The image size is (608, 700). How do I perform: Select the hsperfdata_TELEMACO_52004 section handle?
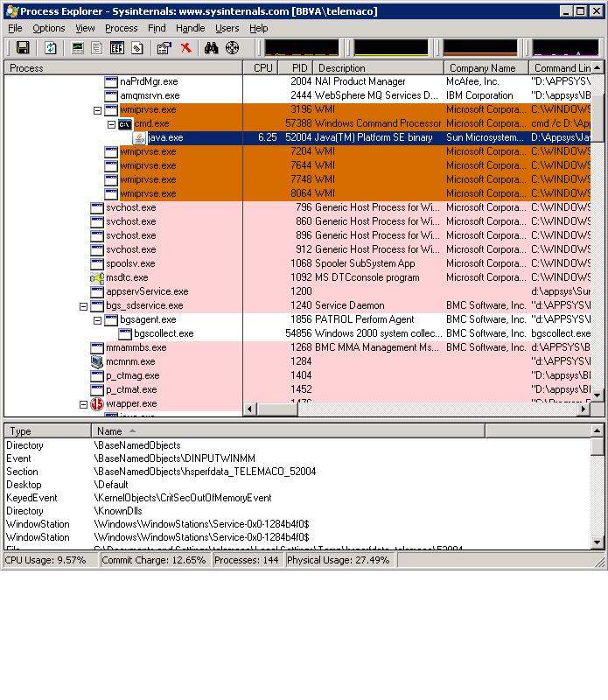coord(297,472)
